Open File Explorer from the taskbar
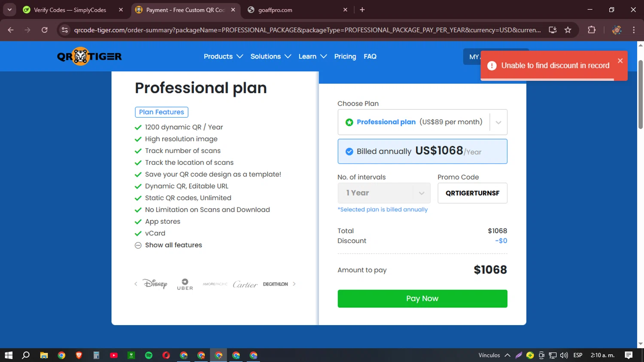 pos(44,355)
